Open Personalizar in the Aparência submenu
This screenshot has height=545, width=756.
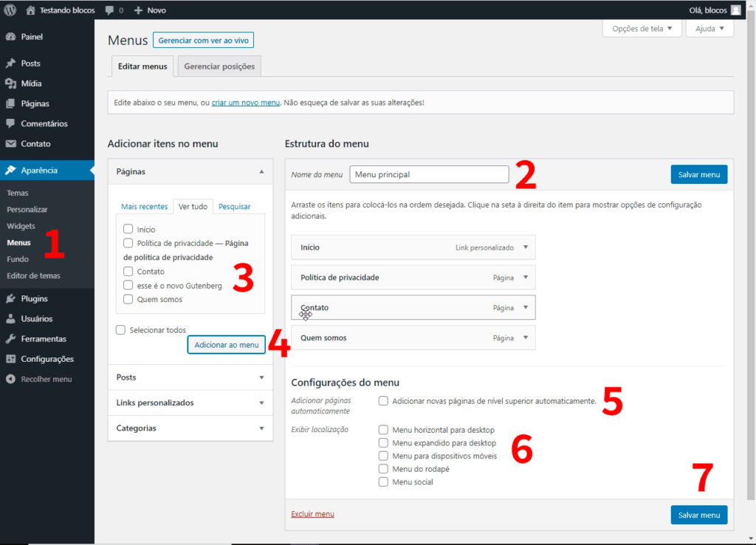coord(27,209)
